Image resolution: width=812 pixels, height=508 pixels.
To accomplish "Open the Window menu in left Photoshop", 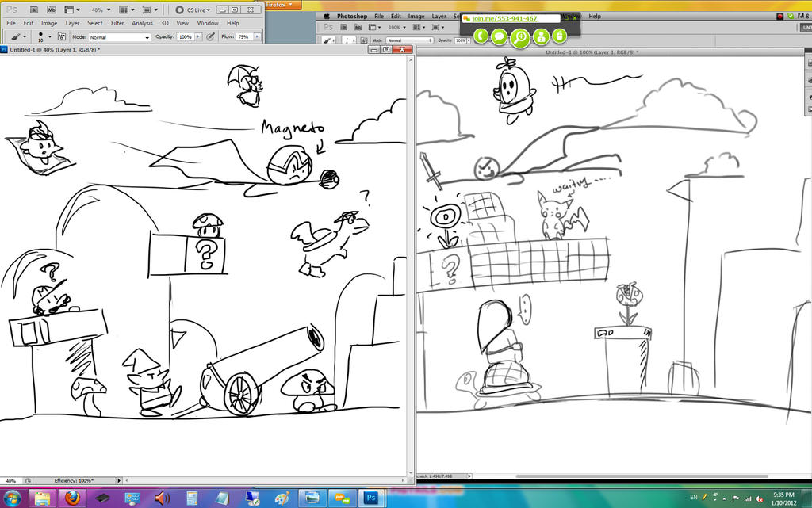I will (208, 23).
